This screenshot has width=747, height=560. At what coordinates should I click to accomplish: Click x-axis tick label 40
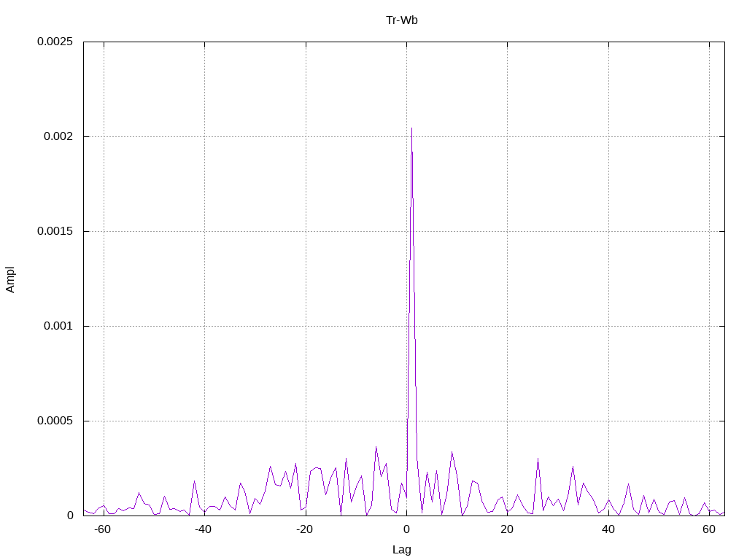click(x=608, y=529)
